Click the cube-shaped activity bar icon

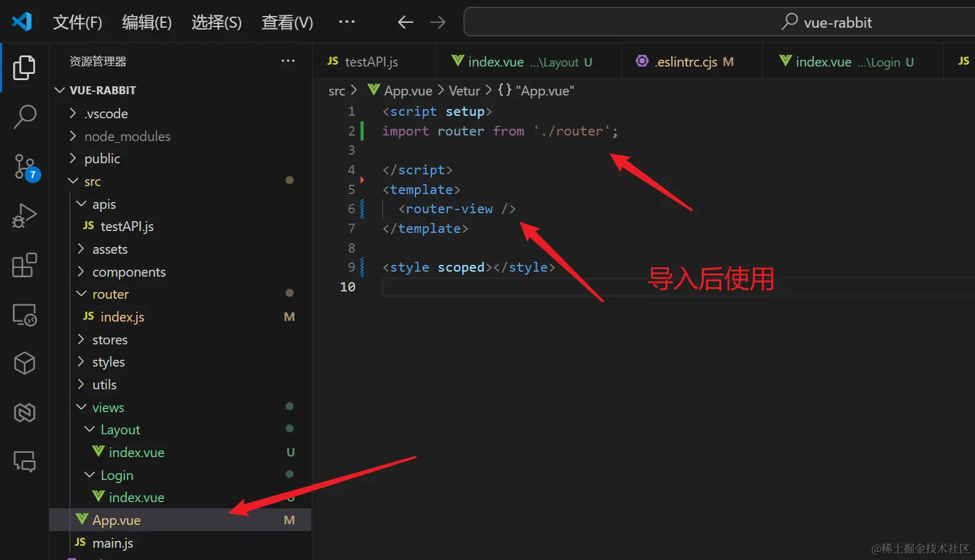click(x=24, y=363)
